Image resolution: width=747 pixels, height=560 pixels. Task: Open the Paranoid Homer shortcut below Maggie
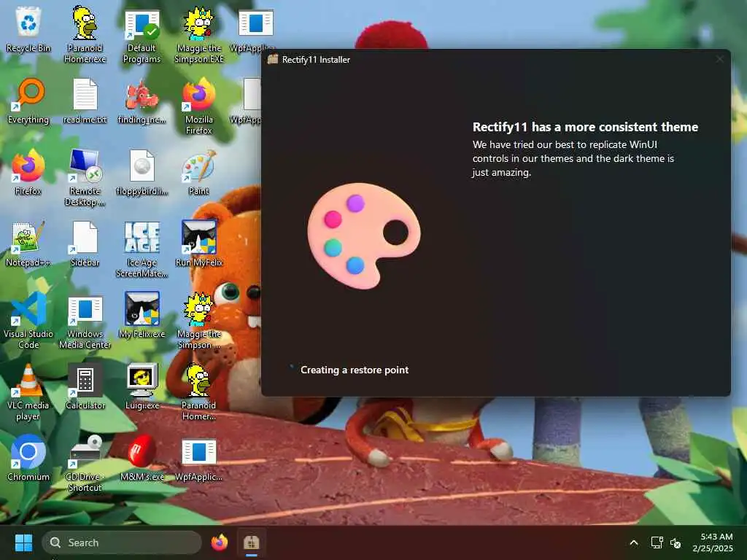[198, 392]
